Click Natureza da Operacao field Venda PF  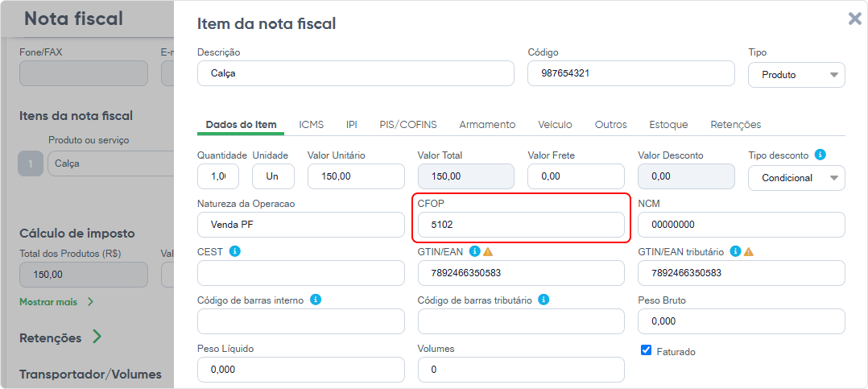300,225
